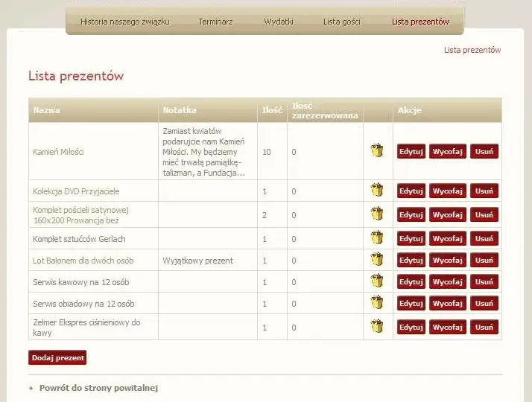
Task: Edytuj Serwis obiadowy na 12 osób
Action: (x=411, y=304)
